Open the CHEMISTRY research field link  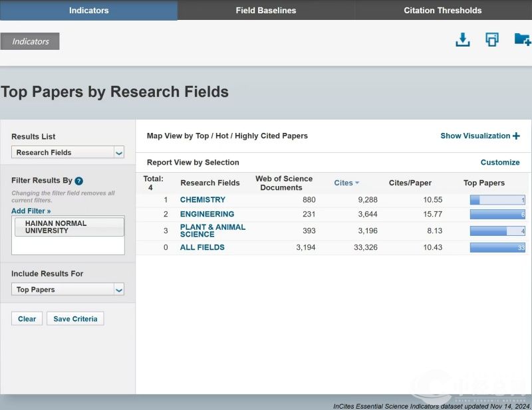pyautogui.click(x=203, y=200)
